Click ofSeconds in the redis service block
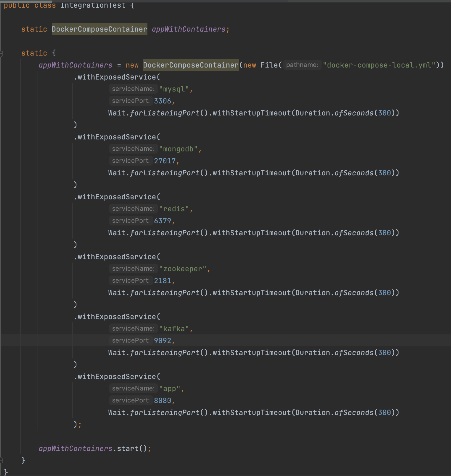 pos(354,233)
